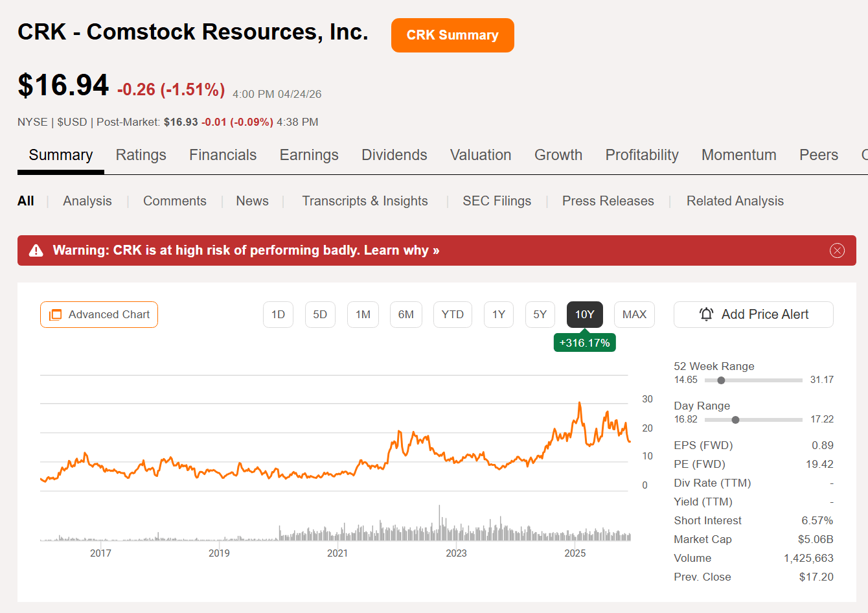The image size is (868, 613).
Task: Open the Momentum tab
Action: click(739, 155)
